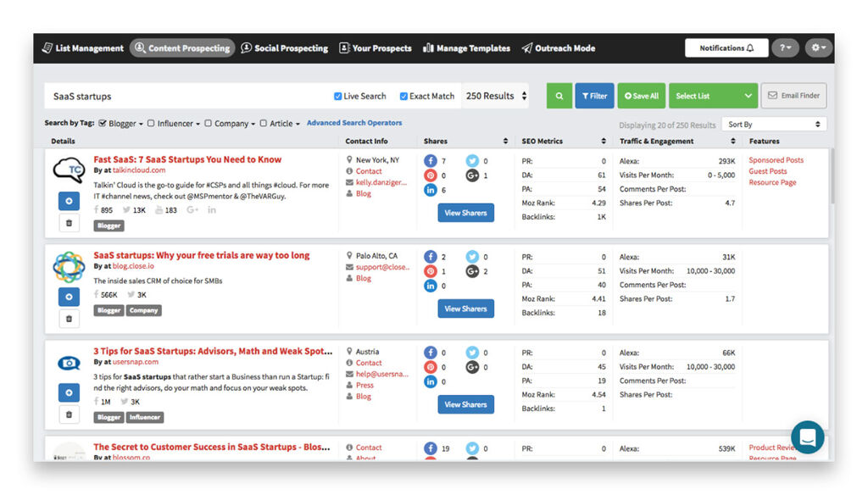The width and height of the screenshot is (868, 495).
Task: Check the Influencer tag checkbox
Action: (x=151, y=124)
